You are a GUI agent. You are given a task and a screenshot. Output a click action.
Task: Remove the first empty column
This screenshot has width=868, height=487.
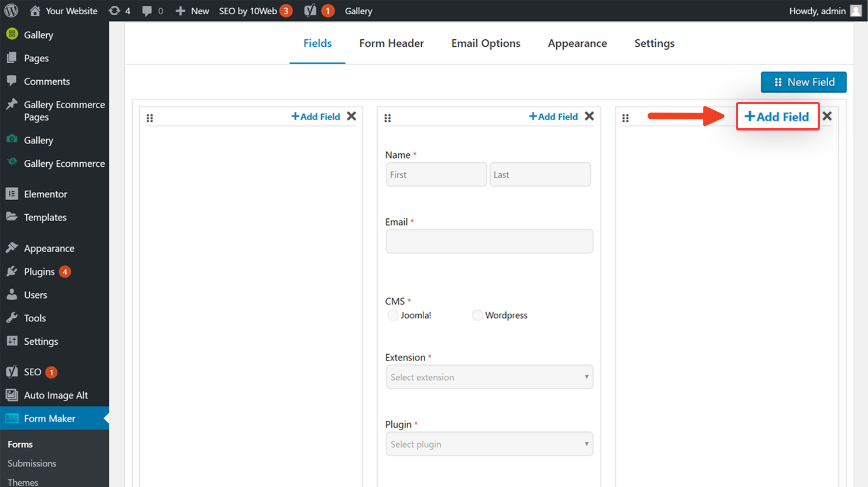click(x=352, y=116)
